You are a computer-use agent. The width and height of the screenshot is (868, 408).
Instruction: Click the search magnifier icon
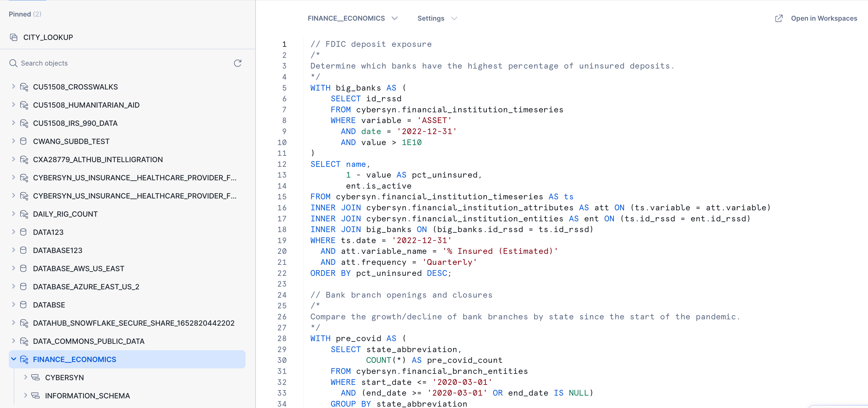[13, 63]
